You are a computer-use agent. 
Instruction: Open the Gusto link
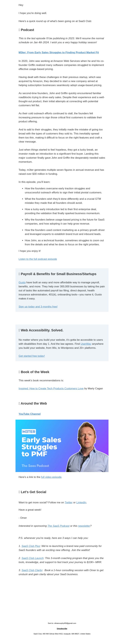point(22,283)
